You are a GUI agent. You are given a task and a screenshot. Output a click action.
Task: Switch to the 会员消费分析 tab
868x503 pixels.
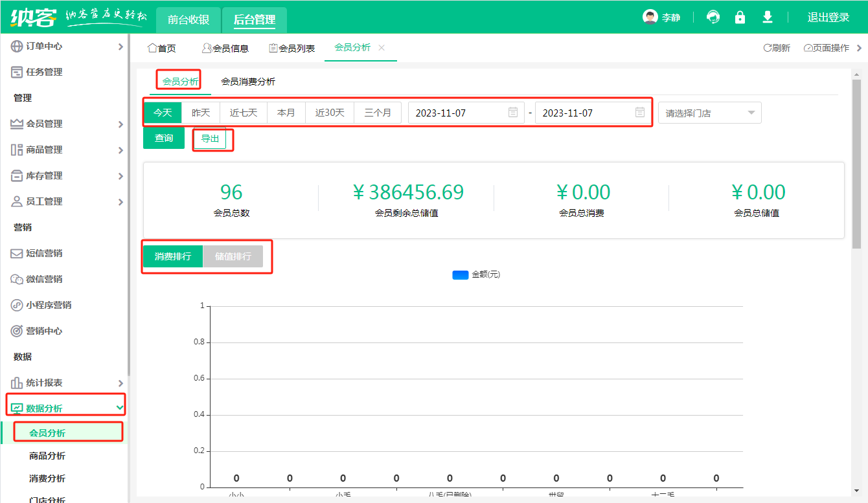(x=248, y=82)
